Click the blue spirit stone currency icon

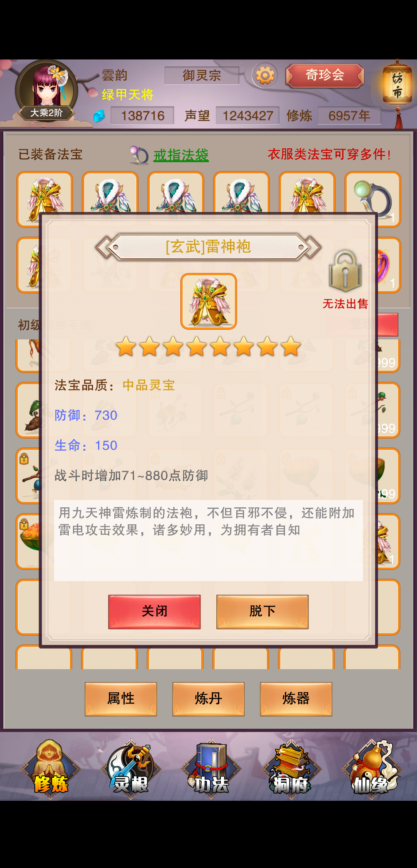tap(99, 116)
